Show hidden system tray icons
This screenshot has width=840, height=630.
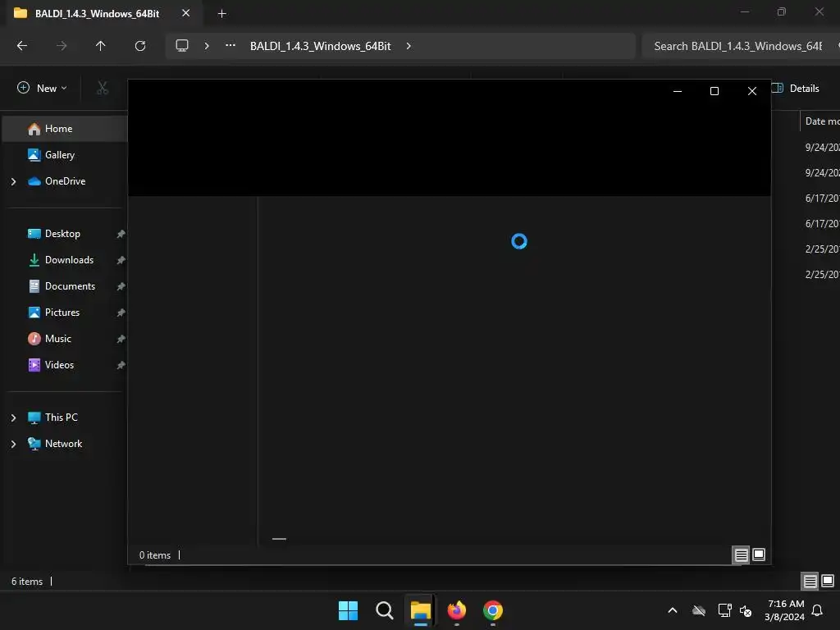click(x=673, y=610)
